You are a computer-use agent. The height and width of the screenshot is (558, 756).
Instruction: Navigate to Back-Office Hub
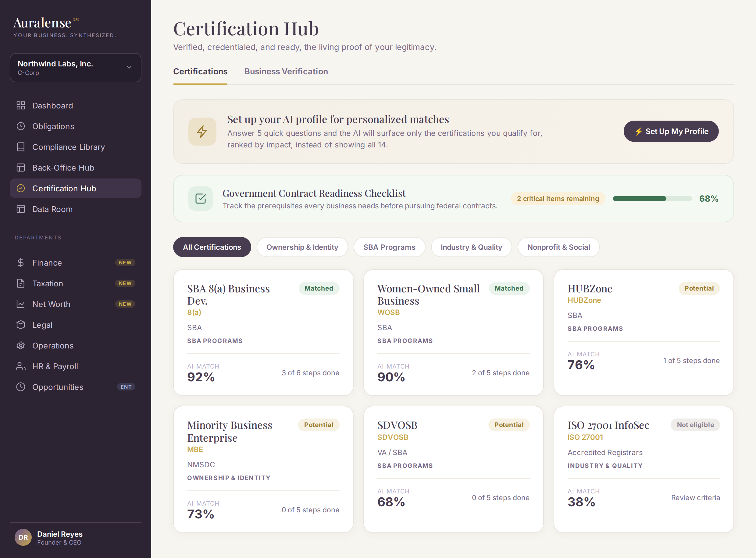[x=75, y=168]
